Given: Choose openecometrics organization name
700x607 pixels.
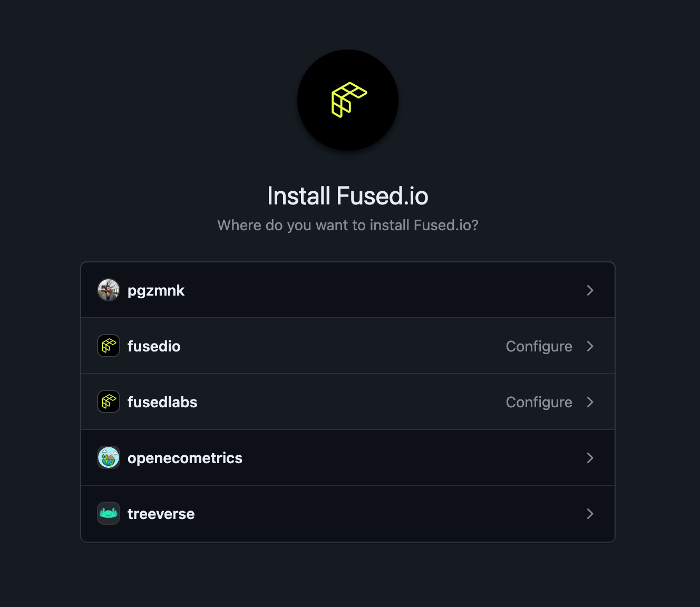Looking at the screenshot, I should click(185, 458).
